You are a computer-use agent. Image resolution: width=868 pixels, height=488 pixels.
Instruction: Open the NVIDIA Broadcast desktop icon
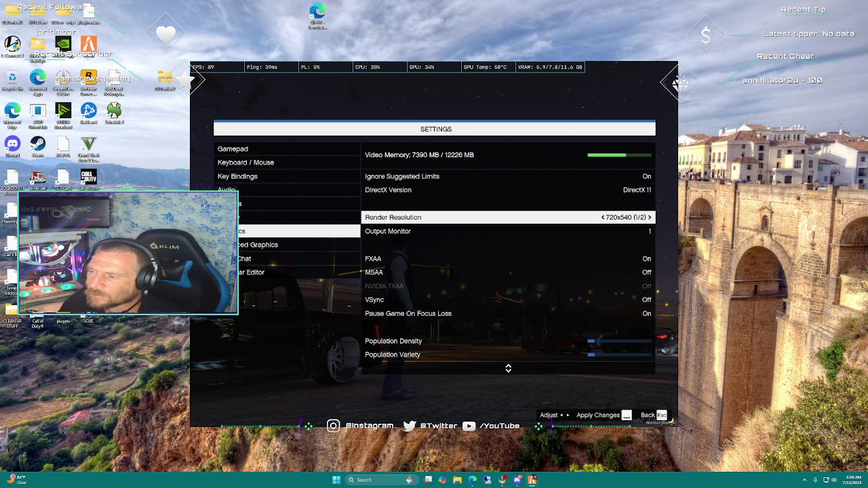(x=63, y=114)
